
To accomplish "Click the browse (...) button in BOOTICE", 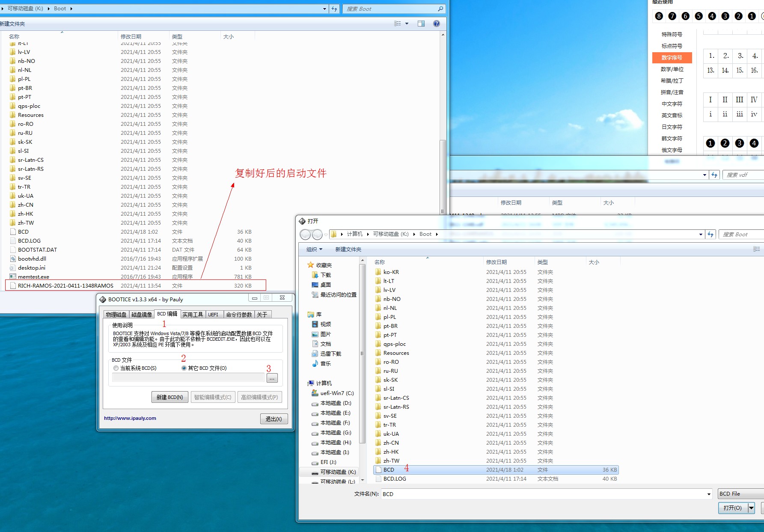I will pos(272,378).
